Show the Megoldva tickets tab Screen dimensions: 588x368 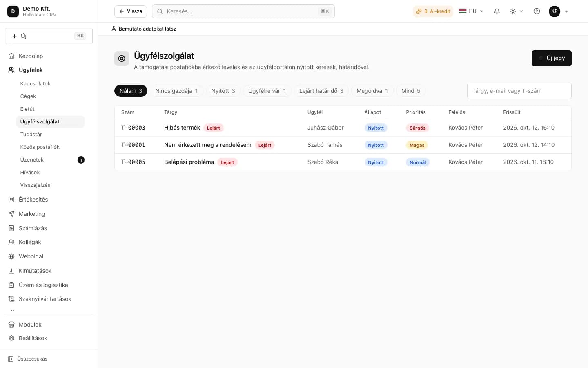click(x=372, y=91)
